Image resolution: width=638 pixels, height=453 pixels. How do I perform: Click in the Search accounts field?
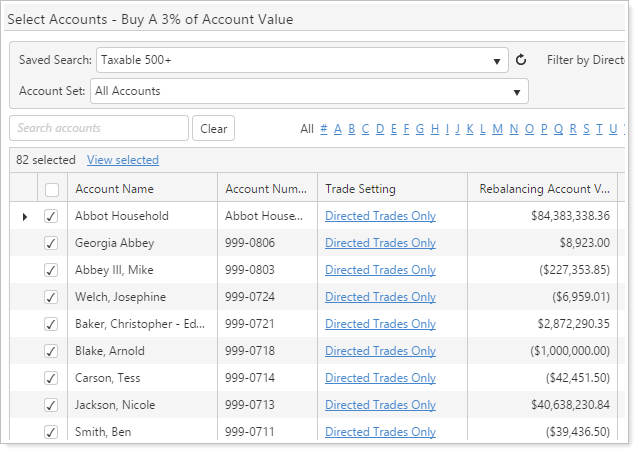(99, 128)
